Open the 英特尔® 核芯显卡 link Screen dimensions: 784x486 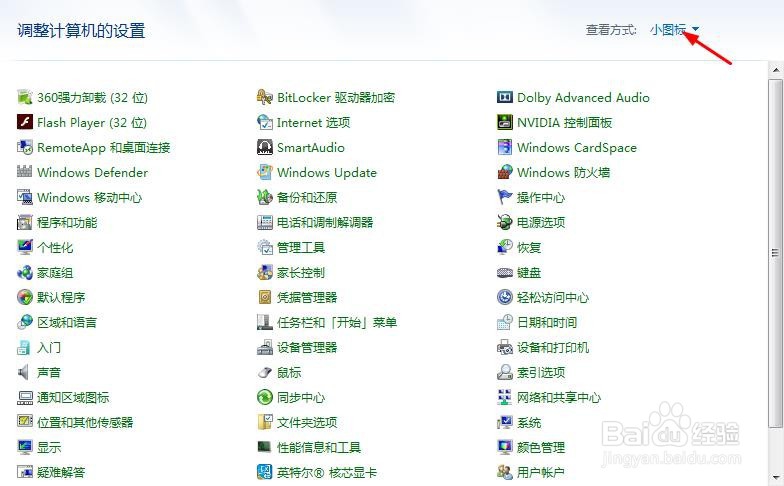pos(326,472)
